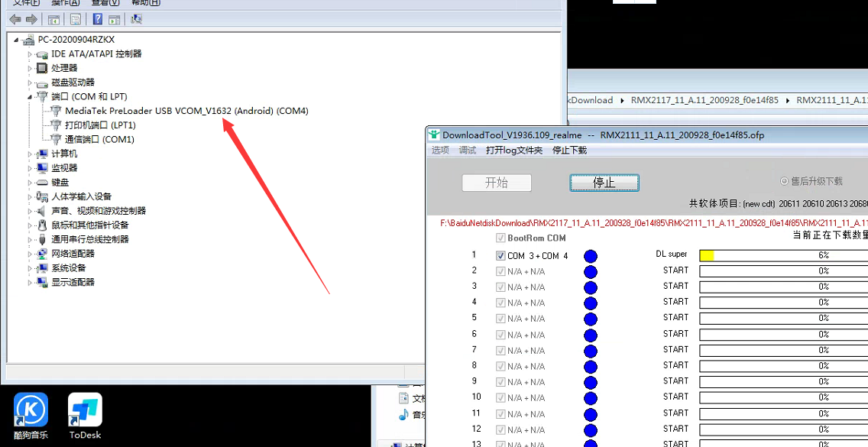Click the row 2 progress bar showing 0%
This screenshot has height=447, width=868.
(783, 270)
